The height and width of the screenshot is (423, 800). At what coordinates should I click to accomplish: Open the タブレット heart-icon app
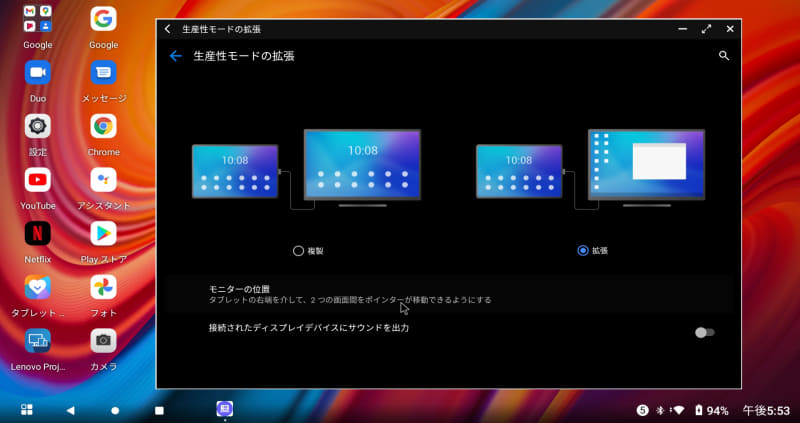coord(38,287)
